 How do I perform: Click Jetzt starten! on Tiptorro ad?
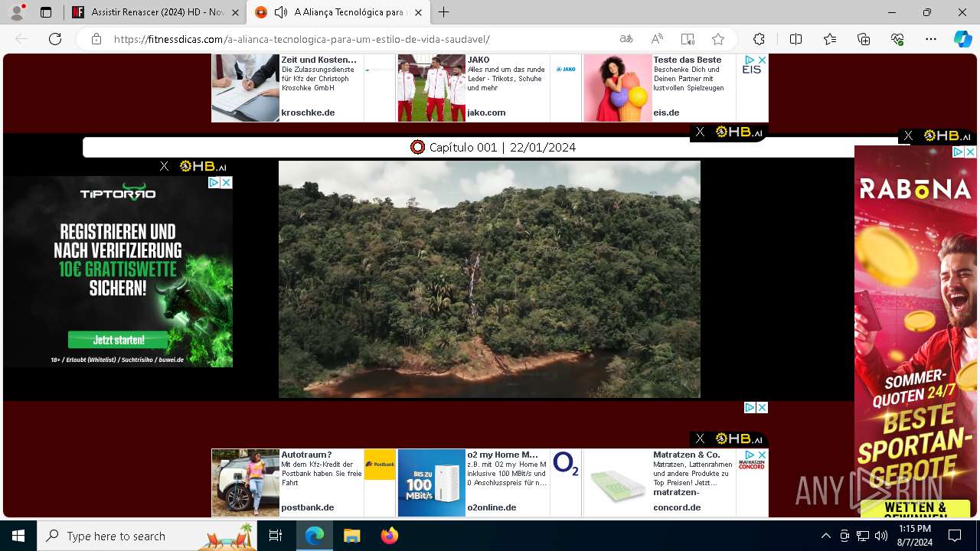(119, 340)
